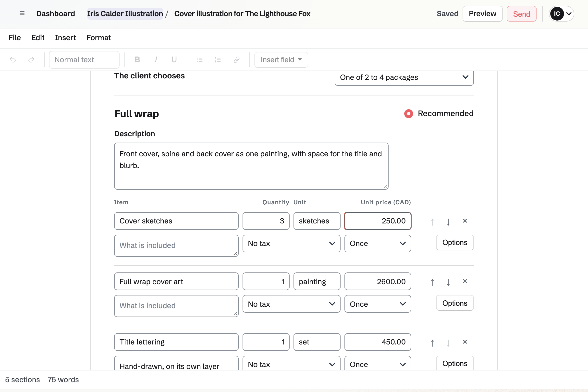The width and height of the screenshot is (588, 392).
Task: Toggle underline formatting
Action: click(x=174, y=60)
